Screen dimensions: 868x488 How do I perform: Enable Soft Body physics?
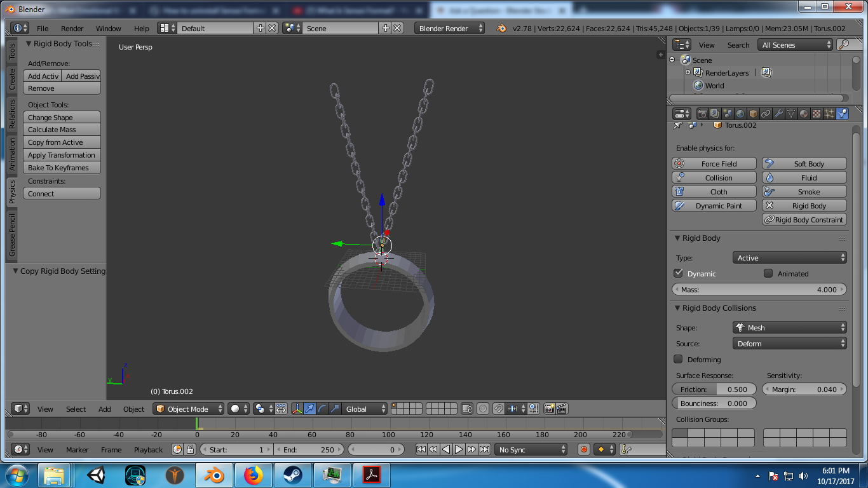[x=804, y=163]
